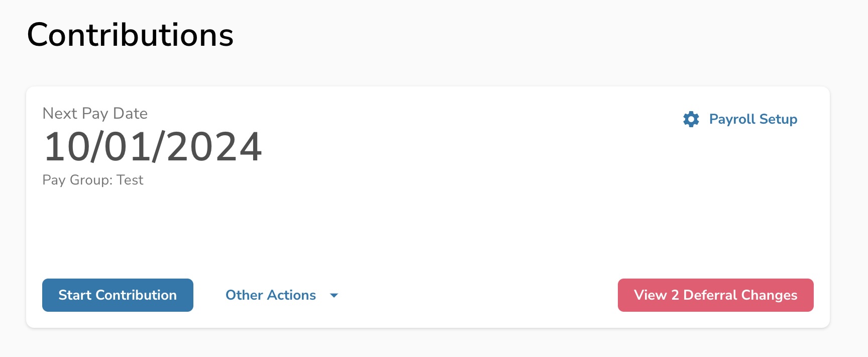Open the Other Actions dropdown menu

(x=271, y=295)
